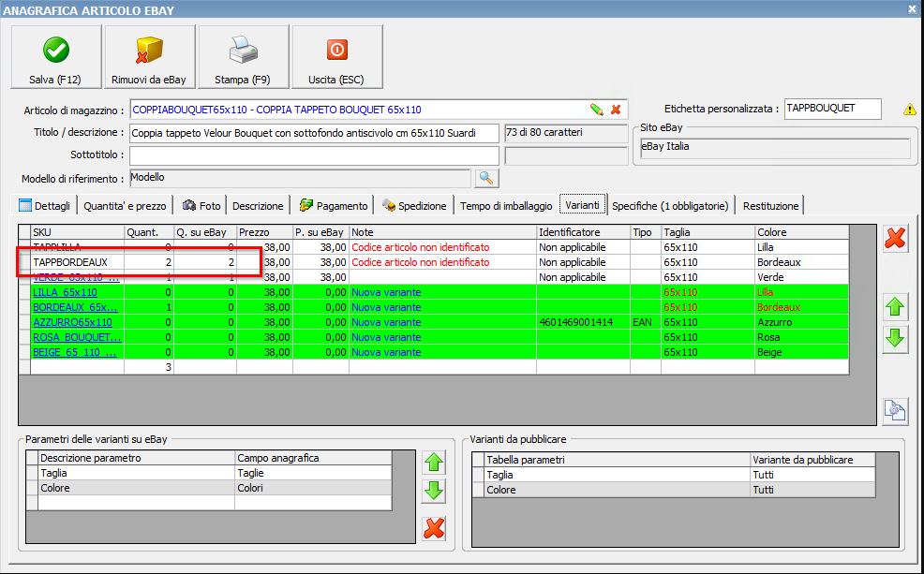The height and width of the screenshot is (574, 924).
Task: Select the TAPPBORDEAUX SKU cell
Action: click(x=77, y=262)
